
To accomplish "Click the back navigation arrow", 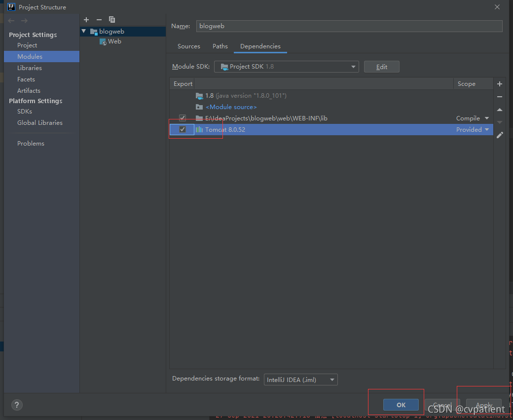I will point(11,21).
